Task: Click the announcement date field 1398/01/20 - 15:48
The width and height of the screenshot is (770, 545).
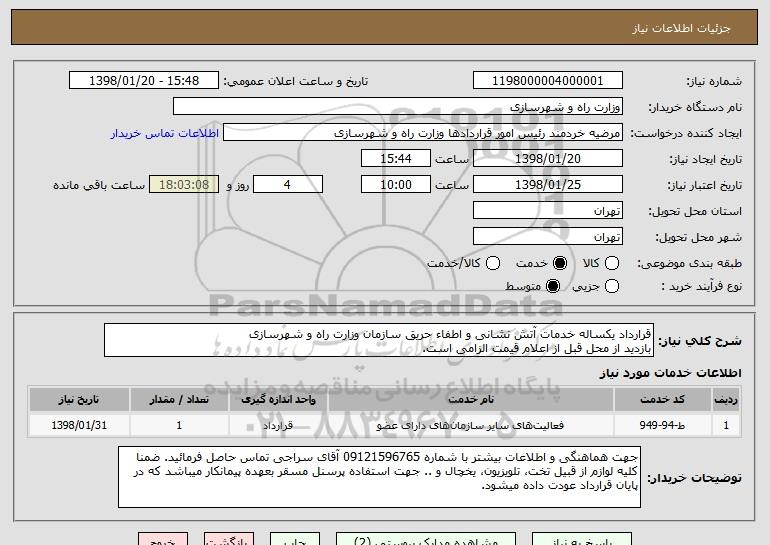Action: [x=144, y=81]
